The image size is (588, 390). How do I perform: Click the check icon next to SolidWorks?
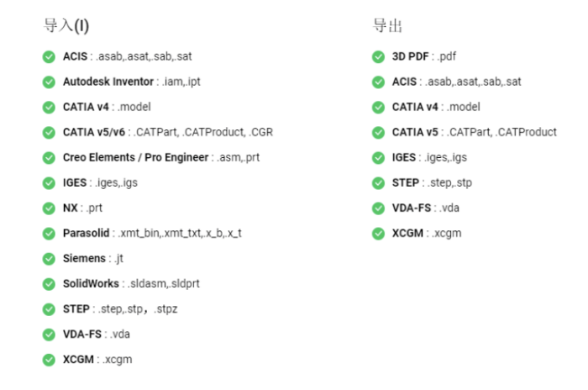49,284
